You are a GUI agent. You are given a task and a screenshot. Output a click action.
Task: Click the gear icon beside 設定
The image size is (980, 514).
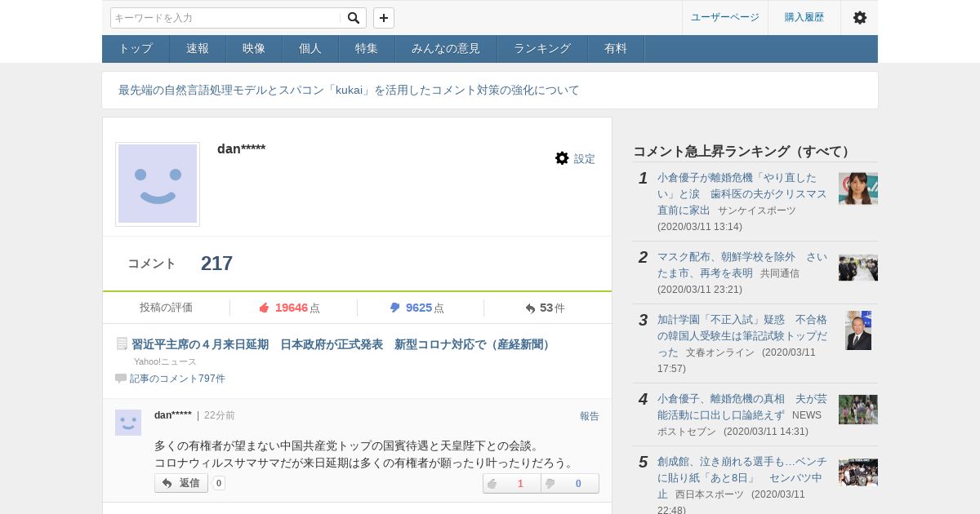coord(562,158)
